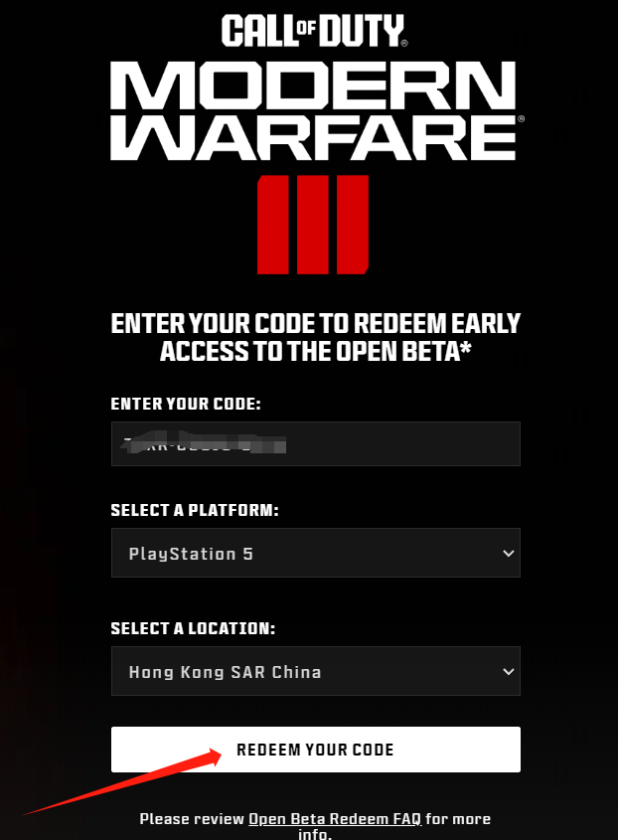Click the red III emblem
Image resolution: width=618 pixels, height=840 pixels.
[x=313, y=225]
